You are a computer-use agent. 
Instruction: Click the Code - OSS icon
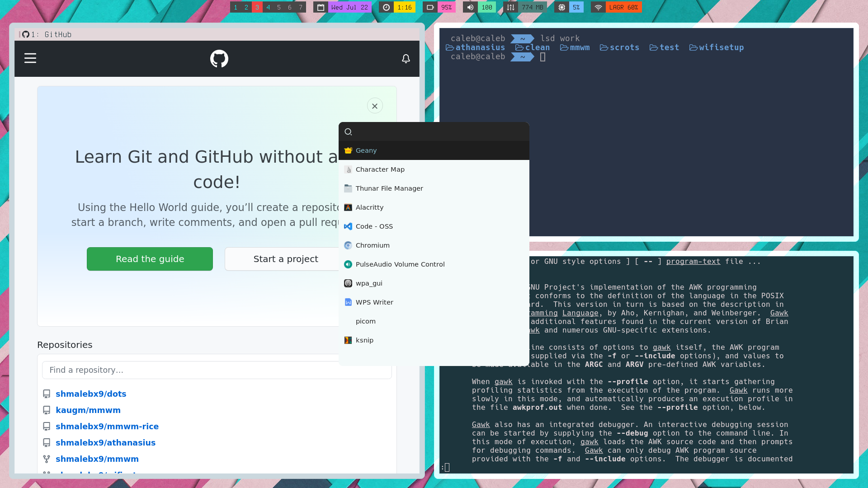point(348,226)
